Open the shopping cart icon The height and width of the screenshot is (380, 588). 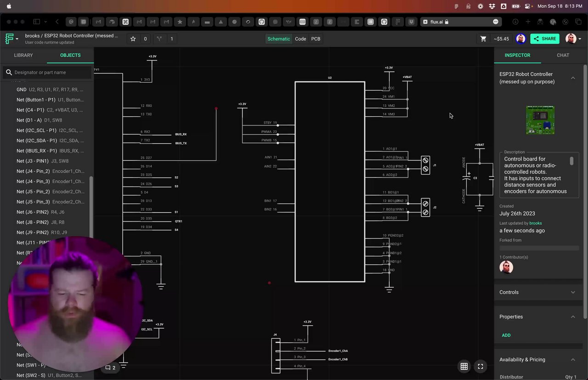click(x=483, y=39)
